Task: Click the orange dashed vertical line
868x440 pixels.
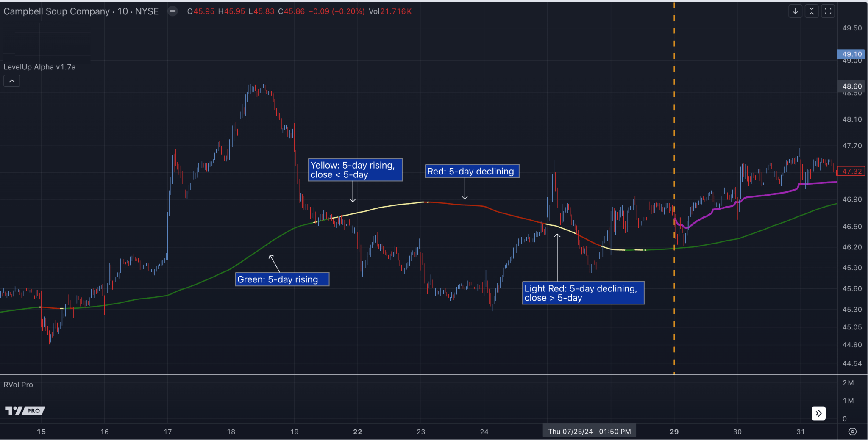Action: click(x=674, y=127)
